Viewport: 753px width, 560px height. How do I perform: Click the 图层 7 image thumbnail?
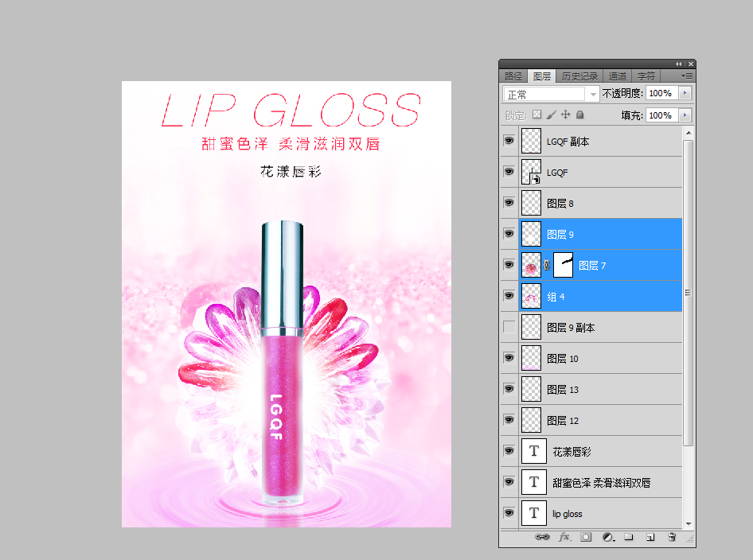pyautogui.click(x=531, y=265)
